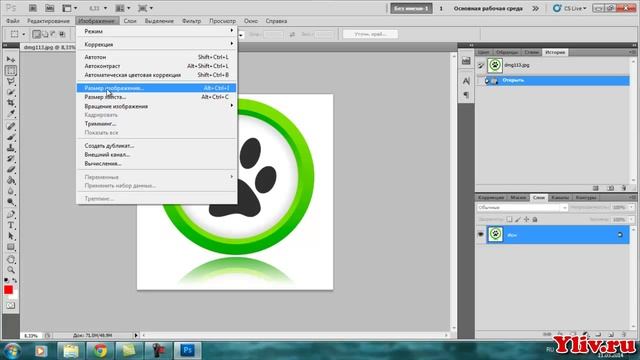
Task: Click the red foreground color swatch
Action: click(8, 290)
